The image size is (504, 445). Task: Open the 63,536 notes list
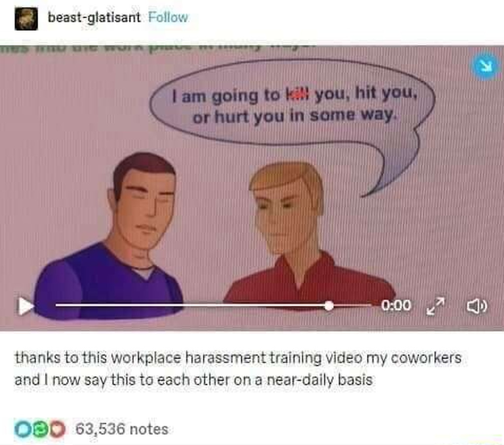[122, 429]
